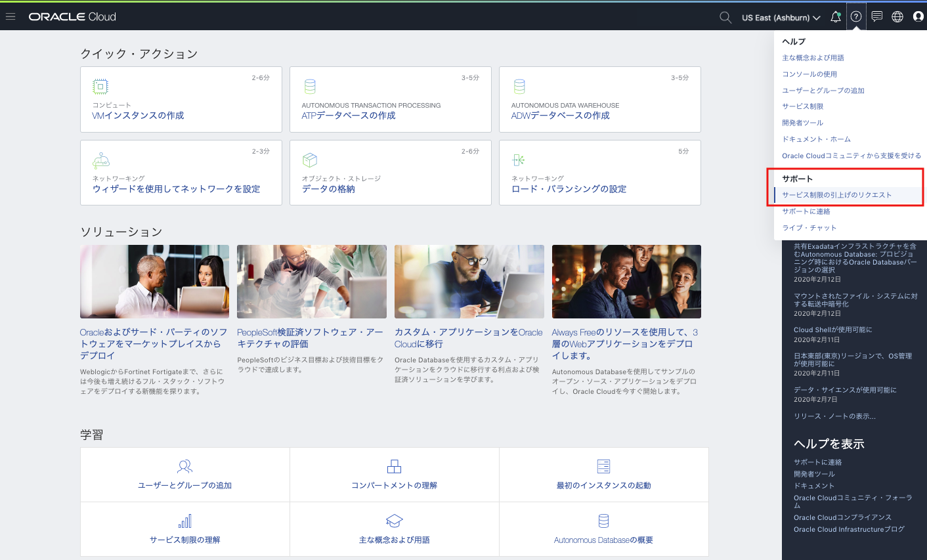Screen dimensions: 927x560
Task: Select 開発者ツール in help menu
Action: coord(802,123)
